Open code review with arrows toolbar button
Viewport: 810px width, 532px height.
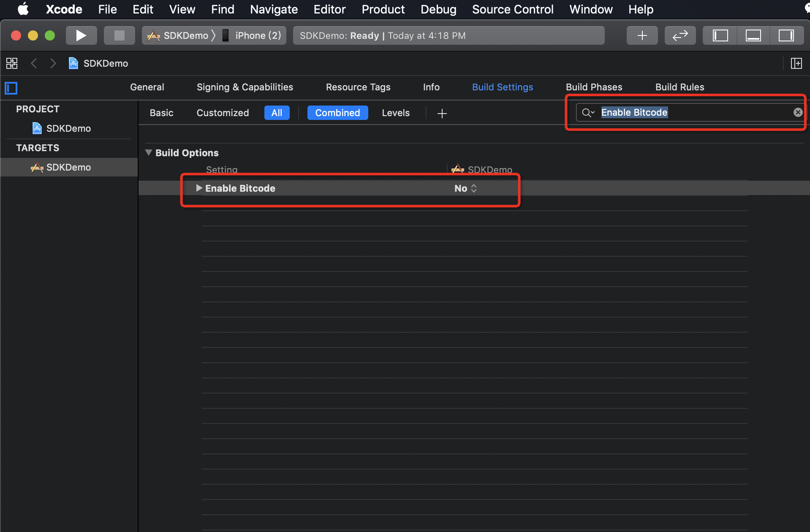click(680, 35)
